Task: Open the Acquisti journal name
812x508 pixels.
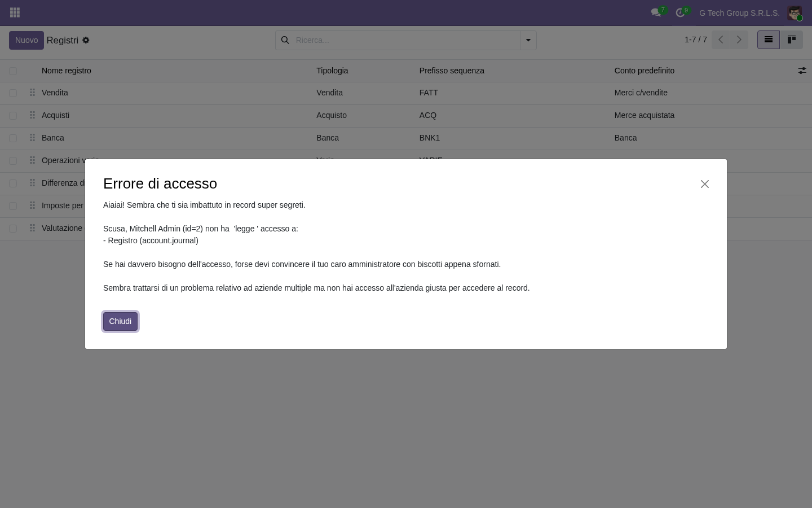Action: click(55, 115)
